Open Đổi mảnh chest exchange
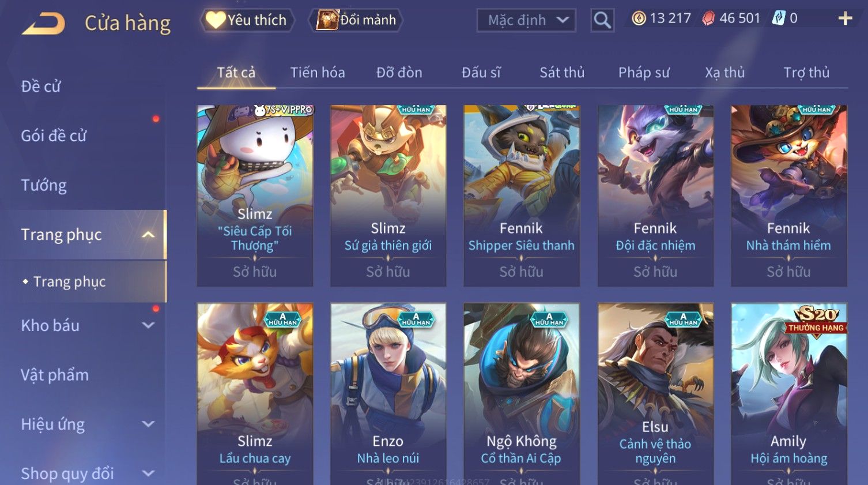868x485 pixels. point(356,20)
